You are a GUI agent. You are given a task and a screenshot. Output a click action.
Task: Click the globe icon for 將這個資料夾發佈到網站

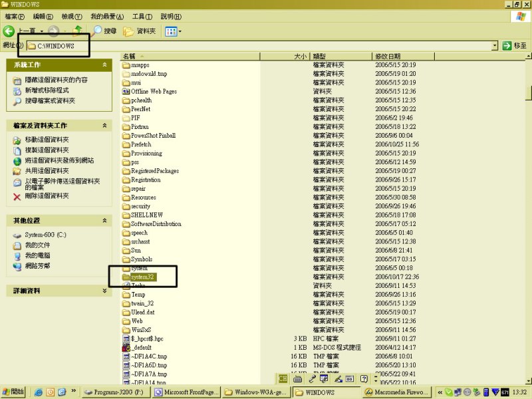[17, 161]
